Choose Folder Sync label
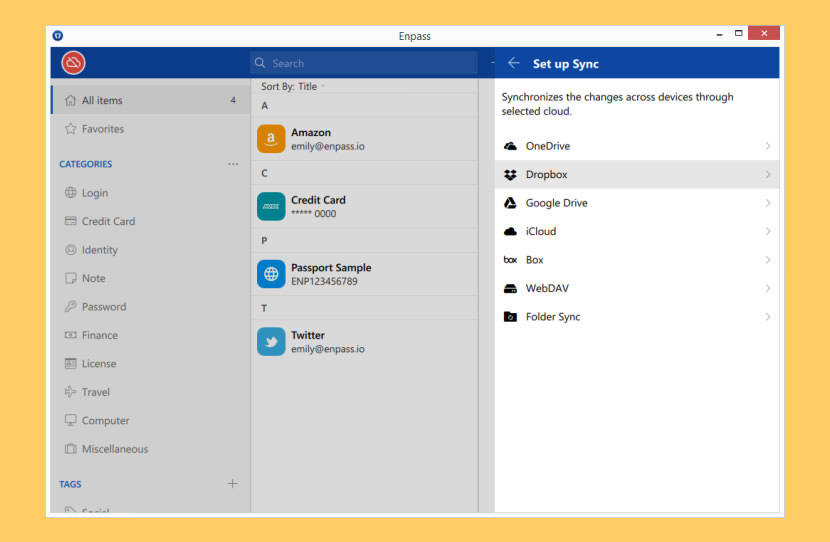The width and height of the screenshot is (830, 542). [x=553, y=317]
